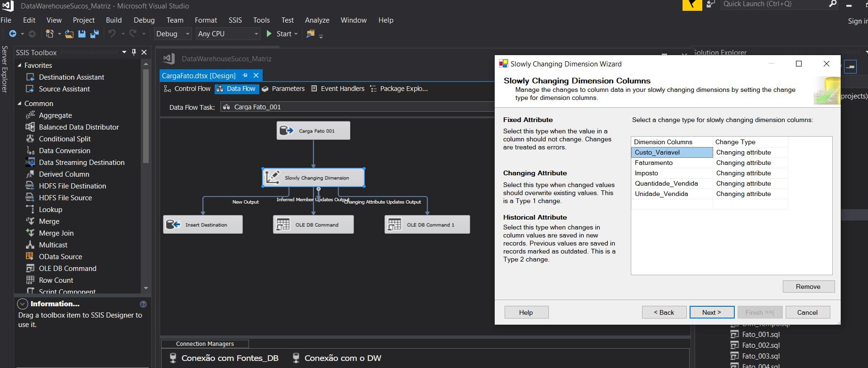The width and height of the screenshot is (868, 368).
Task: Switch to the Control Flow tab
Action: 187,89
